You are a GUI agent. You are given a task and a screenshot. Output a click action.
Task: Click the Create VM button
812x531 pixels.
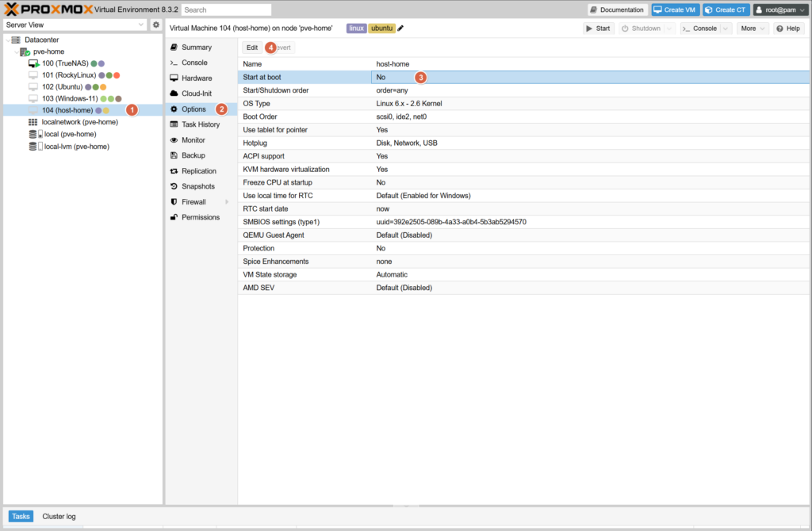click(675, 10)
